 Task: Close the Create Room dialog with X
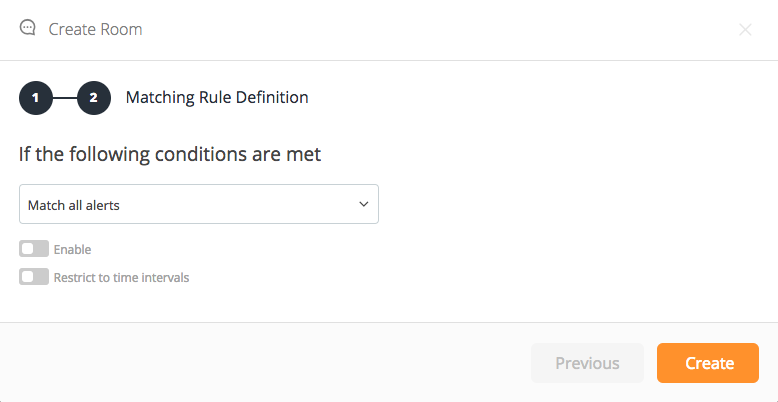(745, 30)
